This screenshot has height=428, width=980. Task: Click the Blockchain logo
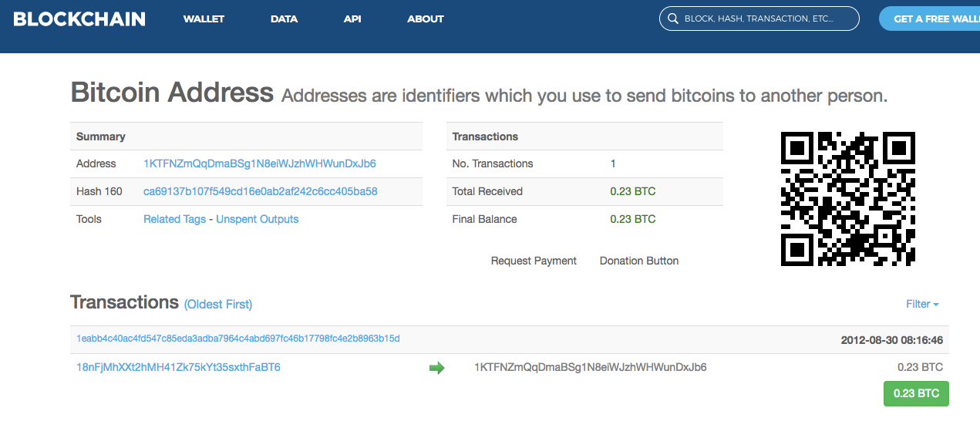[x=79, y=19]
